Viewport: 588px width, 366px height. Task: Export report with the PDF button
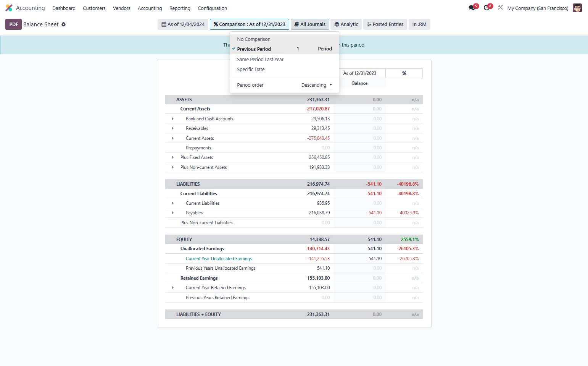coord(13,24)
